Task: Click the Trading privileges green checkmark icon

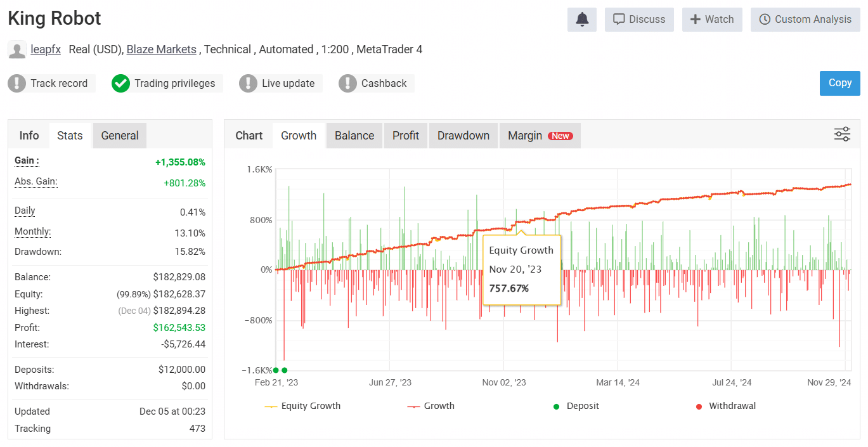Action: (x=120, y=83)
